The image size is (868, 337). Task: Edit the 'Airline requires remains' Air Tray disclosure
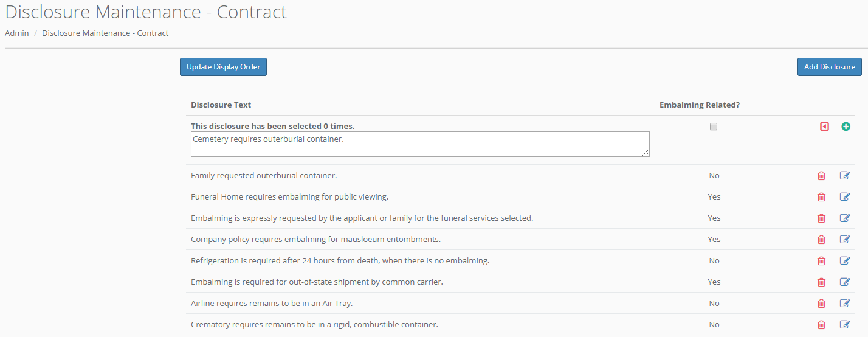click(845, 304)
